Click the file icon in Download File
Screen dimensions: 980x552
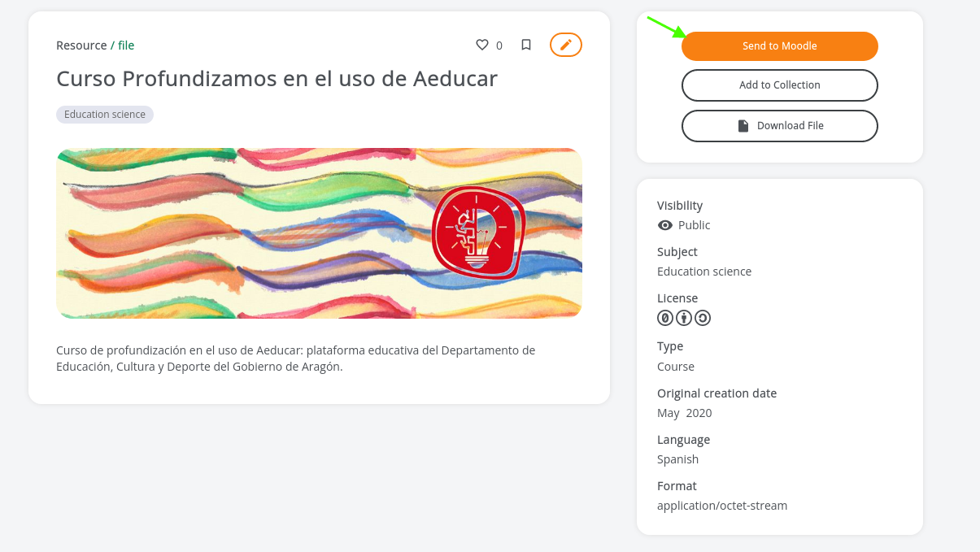click(x=743, y=126)
